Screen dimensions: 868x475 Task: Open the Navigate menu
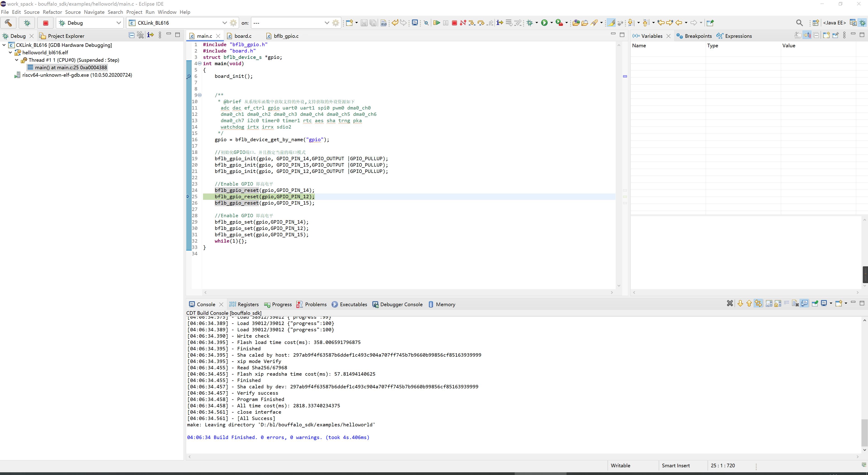(x=94, y=12)
